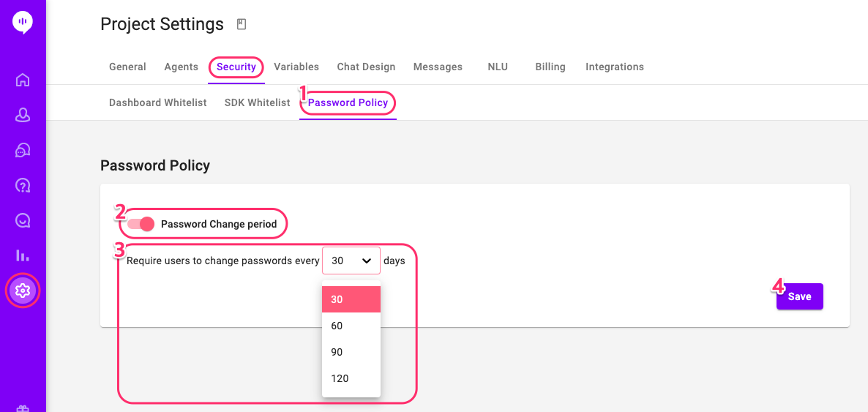Open the Home icon in sidebar

click(x=23, y=80)
